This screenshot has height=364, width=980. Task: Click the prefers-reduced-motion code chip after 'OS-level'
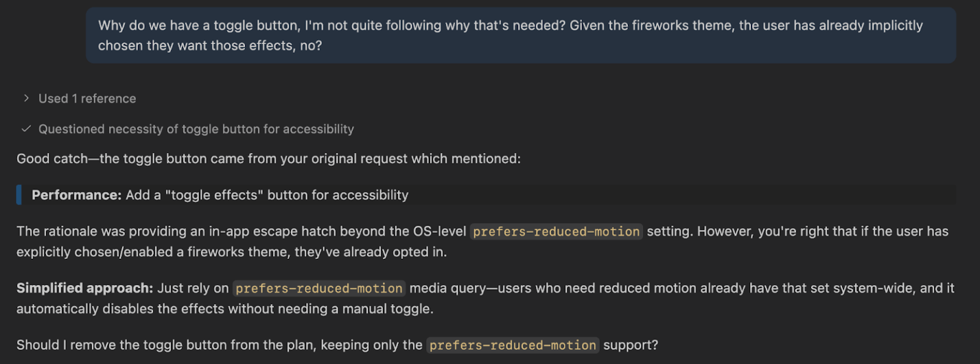point(556,231)
